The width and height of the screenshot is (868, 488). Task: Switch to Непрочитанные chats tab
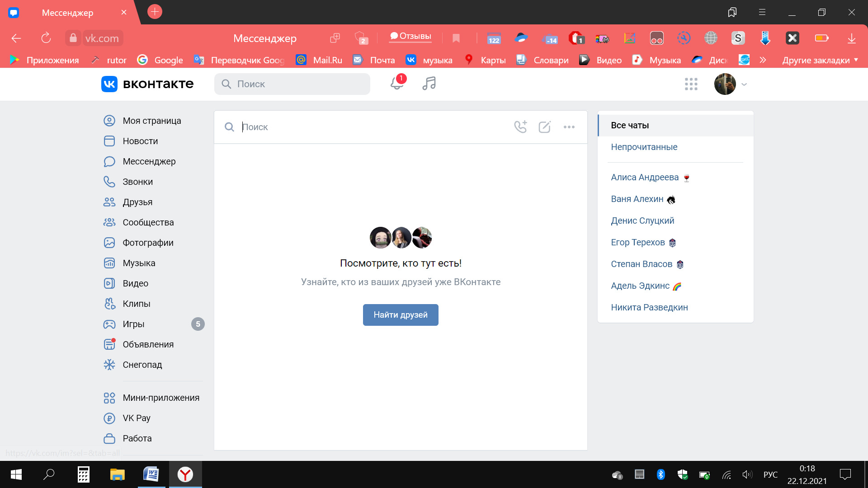point(644,147)
